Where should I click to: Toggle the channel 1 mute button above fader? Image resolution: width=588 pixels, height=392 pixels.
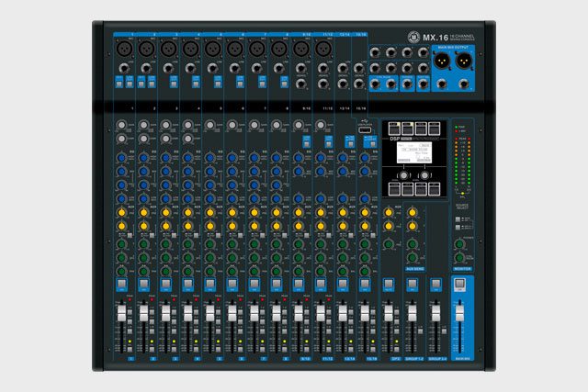click(x=122, y=285)
